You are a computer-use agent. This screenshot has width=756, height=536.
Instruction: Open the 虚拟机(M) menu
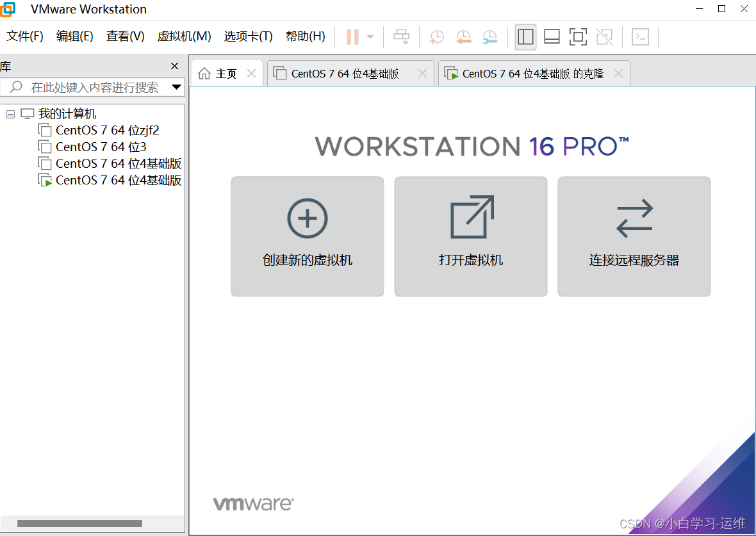(184, 36)
